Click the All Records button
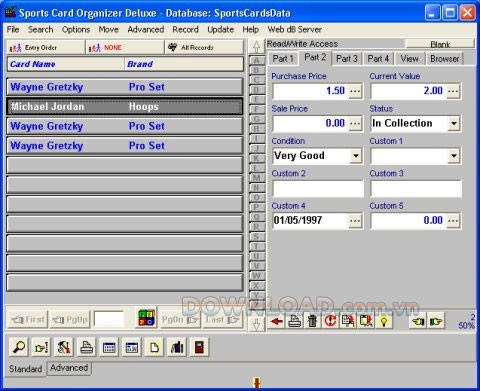Screen dimensions: 480x391 pyautogui.click(x=204, y=47)
